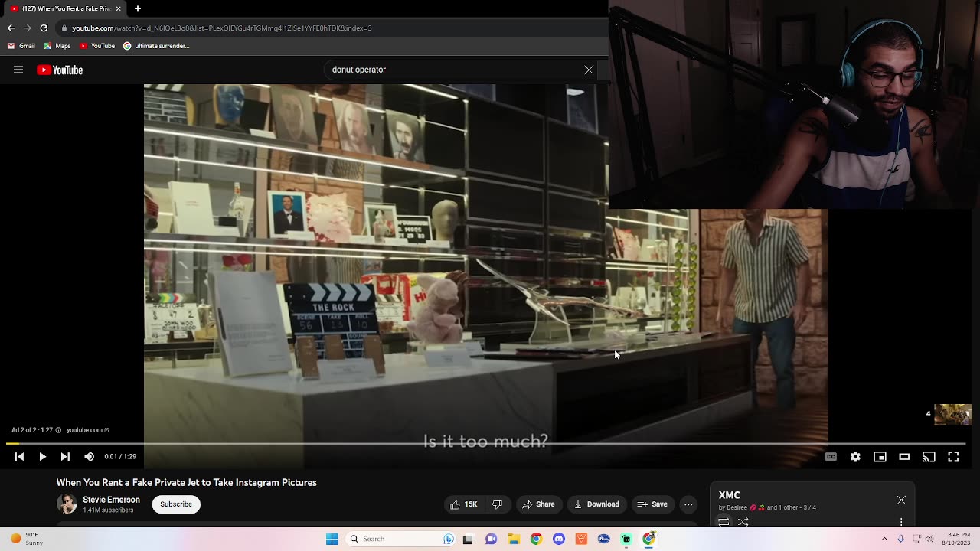Screen dimensions: 980x551
Task: Close the YouTube browser tab
Action: (x=119, y=8)
